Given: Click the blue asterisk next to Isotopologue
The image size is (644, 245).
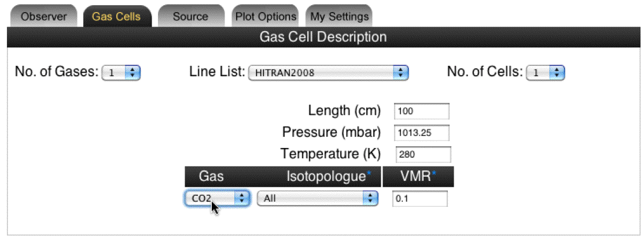Looking at the screenshot, I should [369, 174].
